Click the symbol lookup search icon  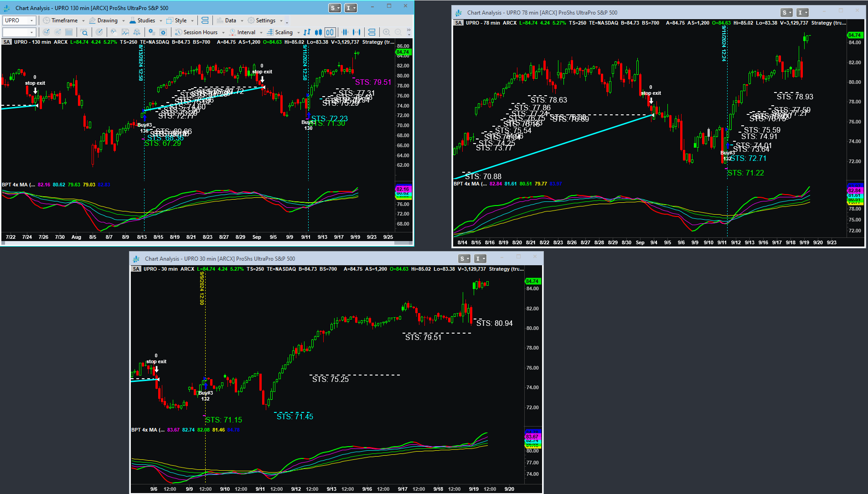84,32
